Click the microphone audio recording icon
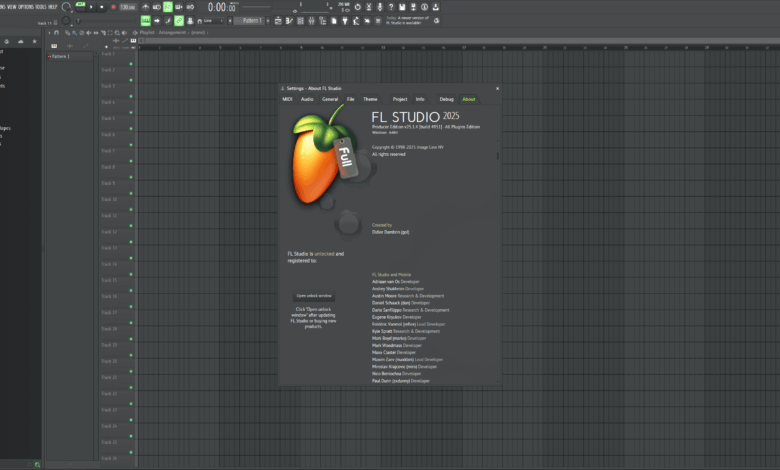This screenshot has height=470, width=780. point(380,7)
